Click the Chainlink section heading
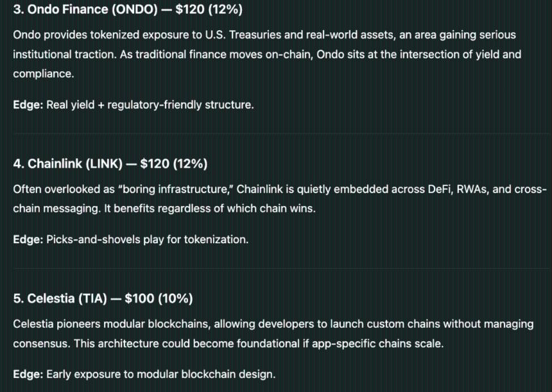Viewport: 552px width, 392px height. click(110, 164)
